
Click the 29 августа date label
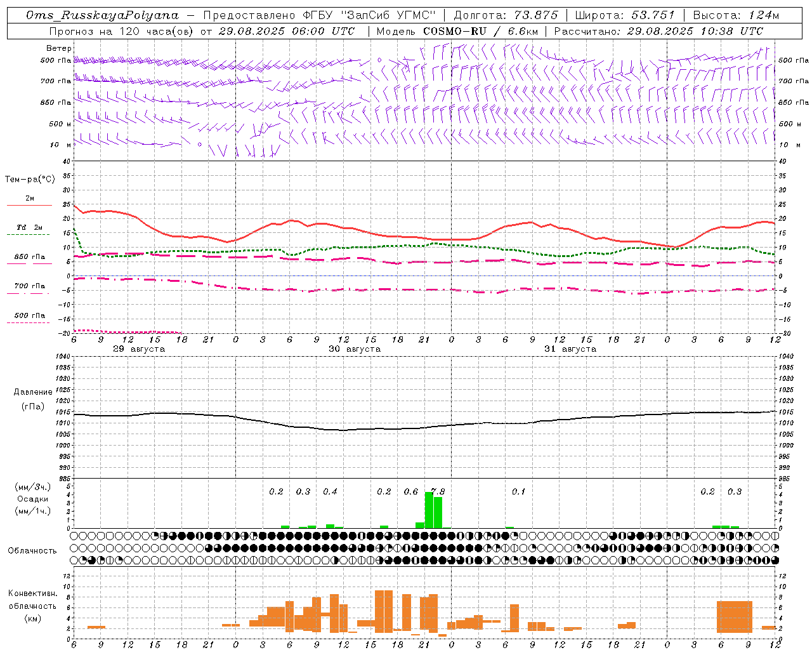coord(139,349)
